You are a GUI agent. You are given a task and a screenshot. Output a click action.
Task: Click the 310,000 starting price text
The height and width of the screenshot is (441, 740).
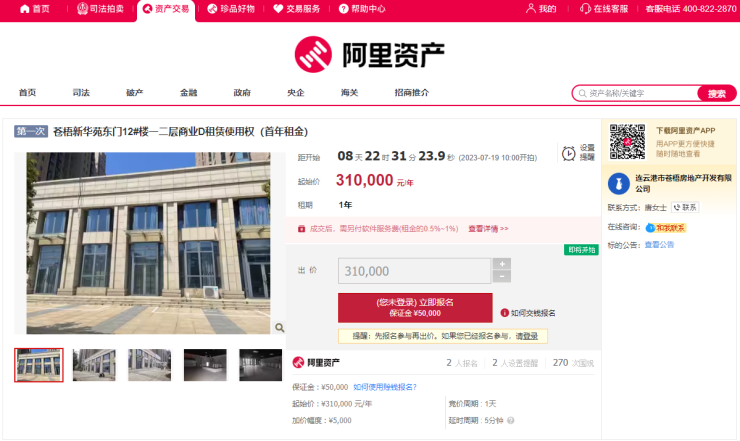(364, 180)
